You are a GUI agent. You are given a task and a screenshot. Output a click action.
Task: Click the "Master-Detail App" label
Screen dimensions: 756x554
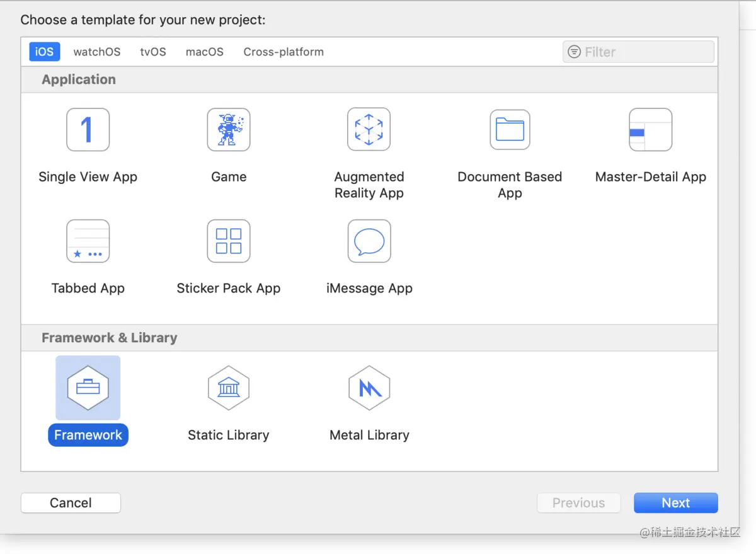point(651,177)
